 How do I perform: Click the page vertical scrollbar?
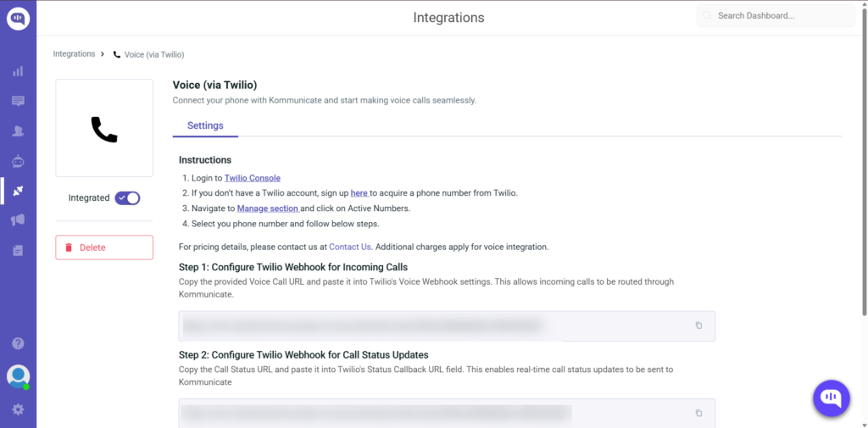[x=865, y=160]
